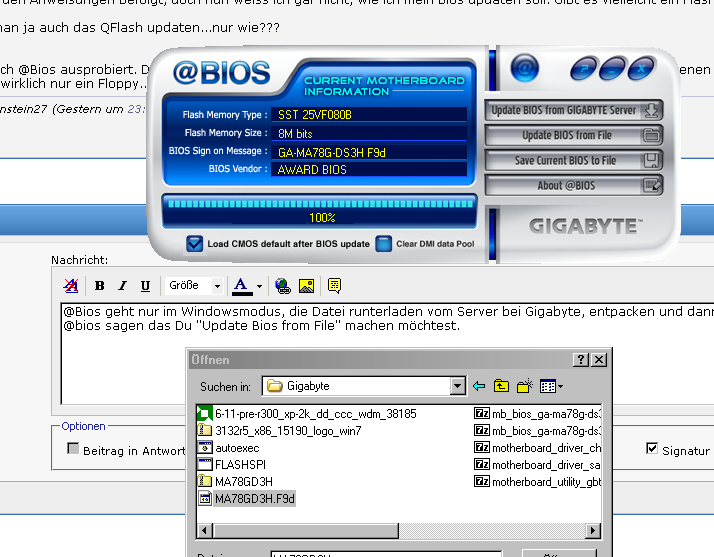Image resolution: width=714 pixels, height=557 pixels.
Task: Click the file list horizontal scrollbar thumb
Action: click(305, 530)
